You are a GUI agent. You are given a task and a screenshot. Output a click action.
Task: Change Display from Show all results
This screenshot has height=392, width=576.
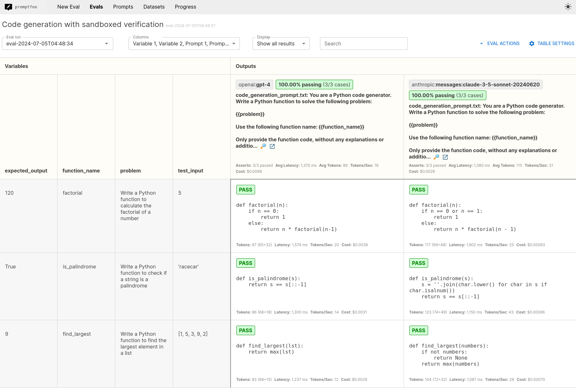304,44
